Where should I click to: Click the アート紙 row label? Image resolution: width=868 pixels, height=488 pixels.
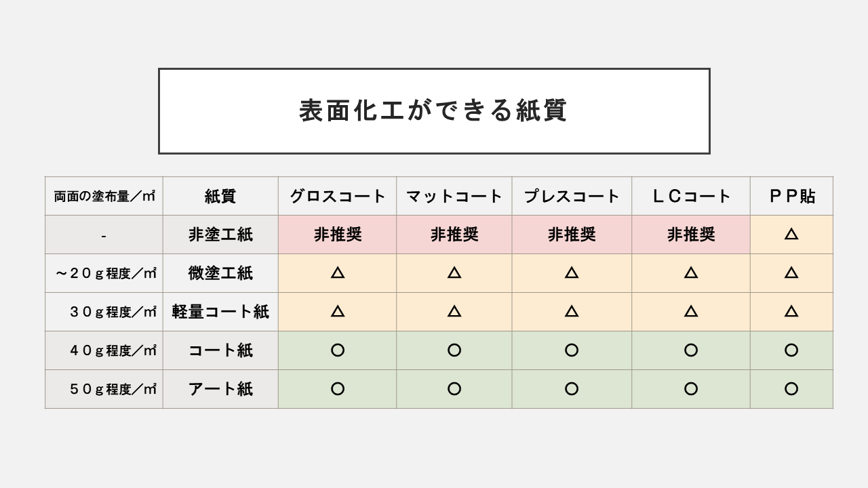(x=220, y=389)
